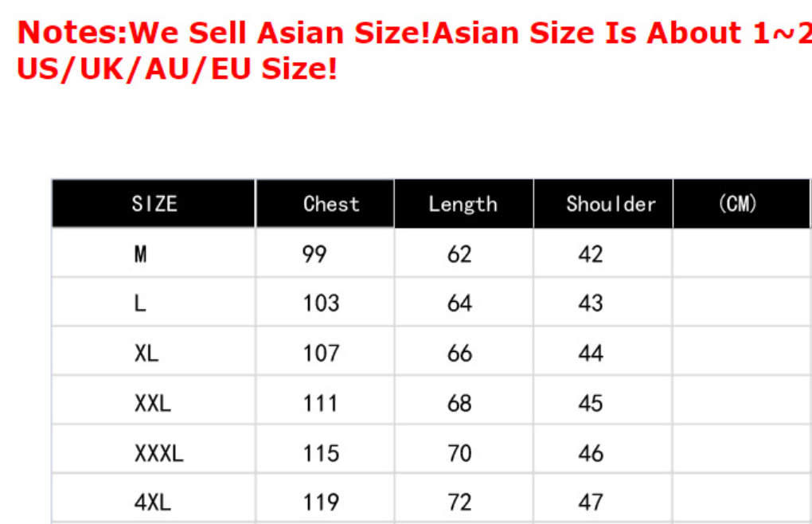Click the Chest column header
Screen dimensions: 812x524
331,204
